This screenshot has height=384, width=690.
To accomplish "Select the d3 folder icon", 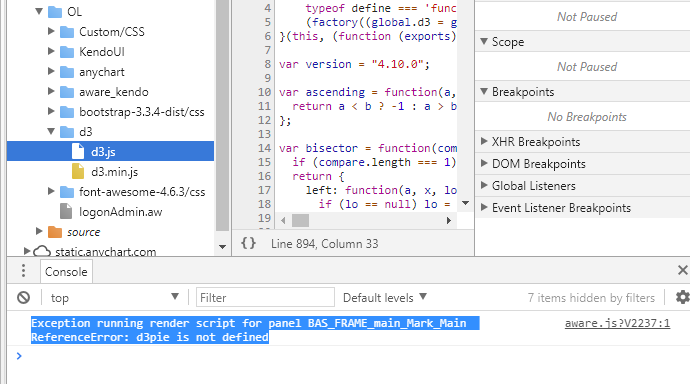I will [x=67, y=132].
